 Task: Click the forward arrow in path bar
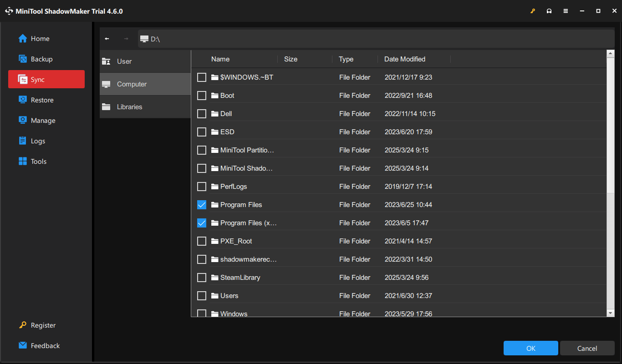(x=126, y=39)
